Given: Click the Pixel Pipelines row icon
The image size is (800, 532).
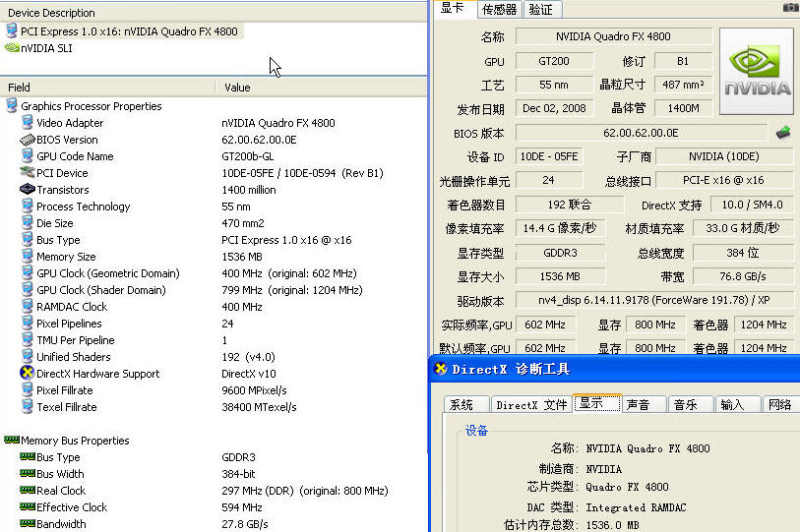Looking at the screenshot, I should pyautogui.click(x=28, y=323).
